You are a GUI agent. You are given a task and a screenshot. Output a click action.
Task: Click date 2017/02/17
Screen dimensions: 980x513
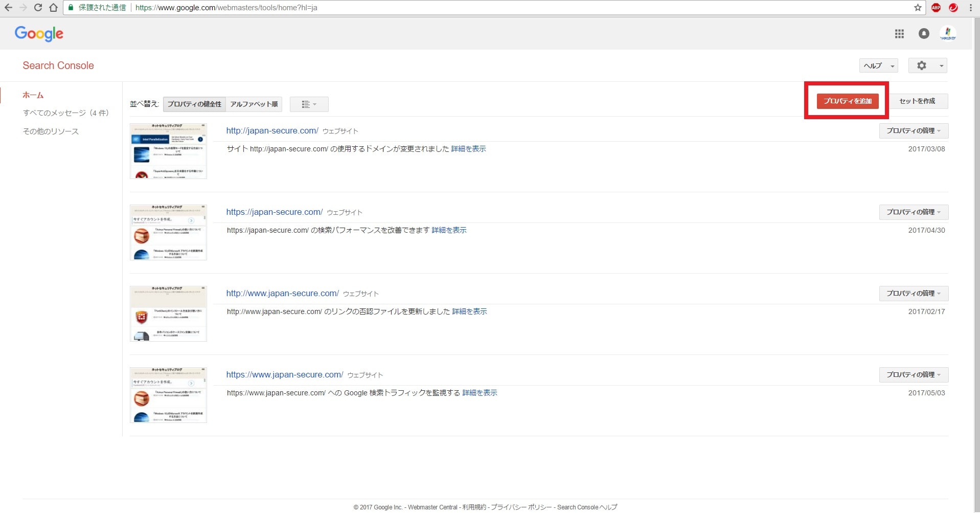tap(926, 311)
